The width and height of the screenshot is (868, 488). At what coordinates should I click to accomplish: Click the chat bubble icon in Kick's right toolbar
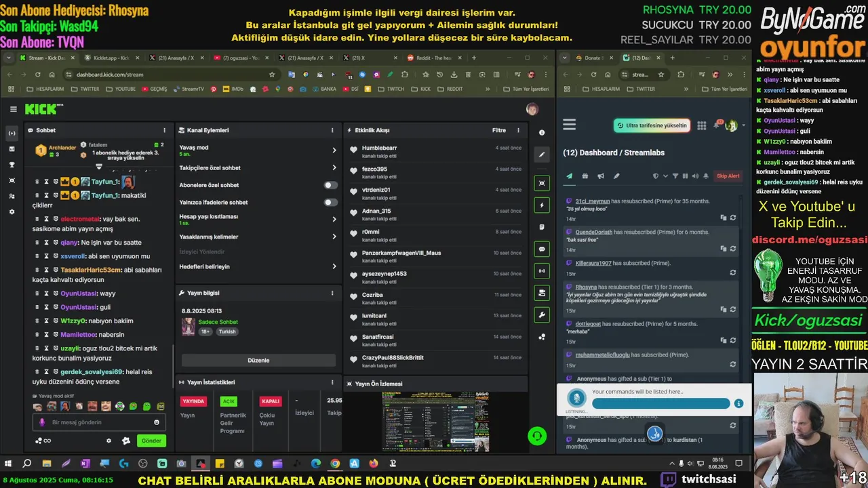(x=541, y=249)
